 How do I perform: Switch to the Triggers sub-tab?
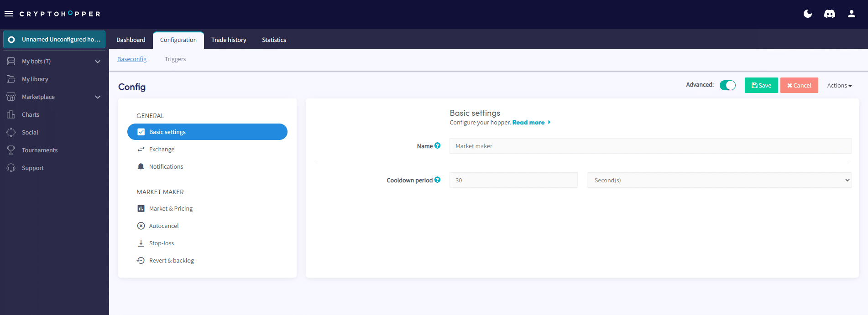click(x=175, y=59)
